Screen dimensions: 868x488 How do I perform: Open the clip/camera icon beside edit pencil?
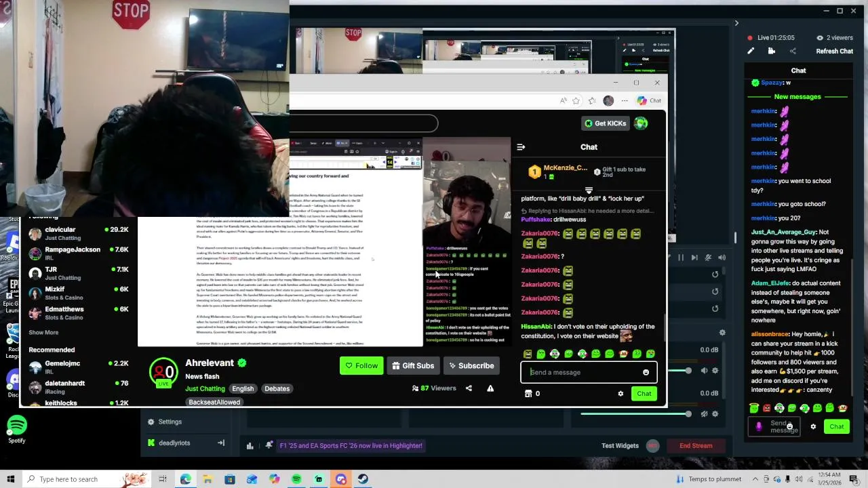[772, 51]
